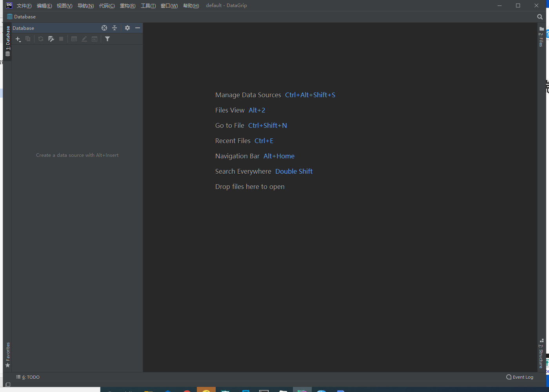549x392 pixels.
Task: Open the 视图(V) menu
Action: pyautogui.click(x=65, y=5)
